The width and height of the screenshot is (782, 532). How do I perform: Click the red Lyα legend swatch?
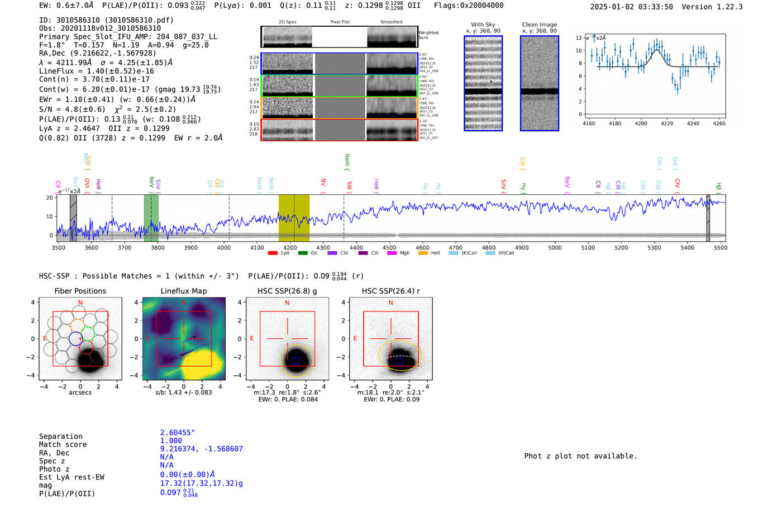(273, 253)
